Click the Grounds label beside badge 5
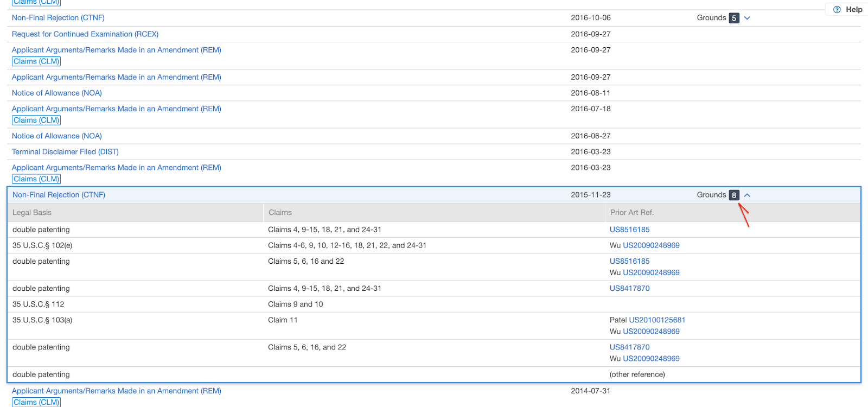 711,18
